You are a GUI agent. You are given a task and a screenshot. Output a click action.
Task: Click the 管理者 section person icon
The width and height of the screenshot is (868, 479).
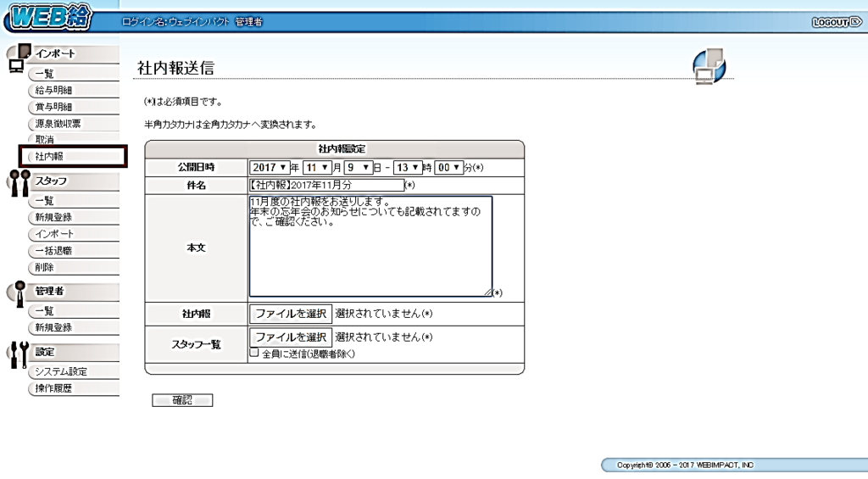(x=19, y=294)
